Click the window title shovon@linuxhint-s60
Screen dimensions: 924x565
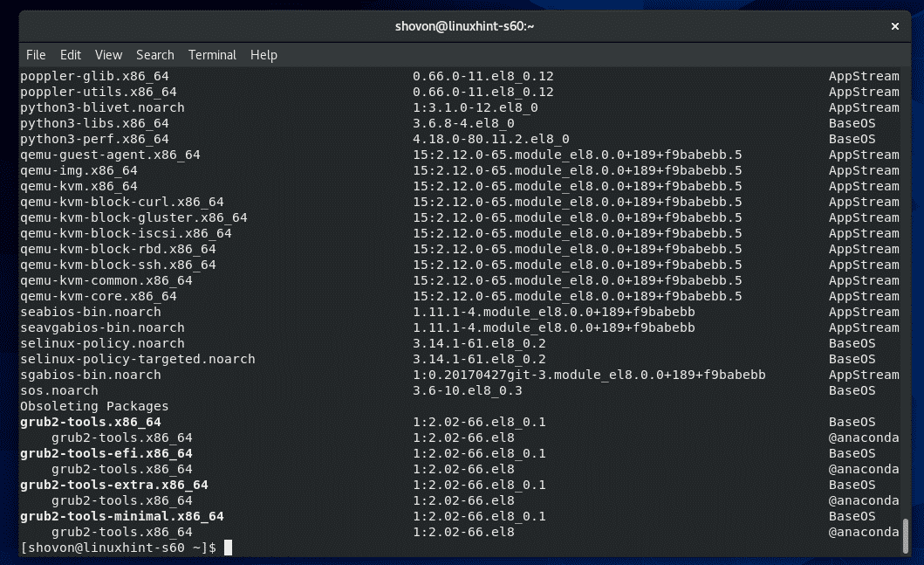tap(463, 26)
